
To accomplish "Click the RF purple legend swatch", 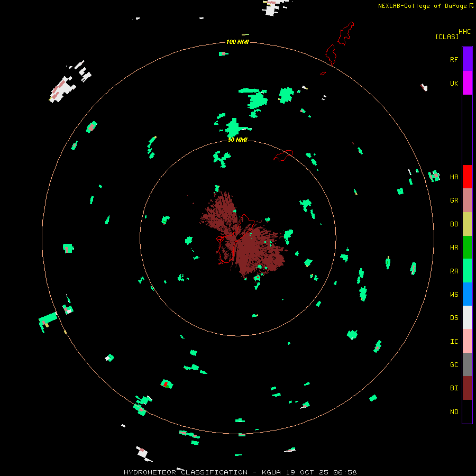I will [467, 59].
